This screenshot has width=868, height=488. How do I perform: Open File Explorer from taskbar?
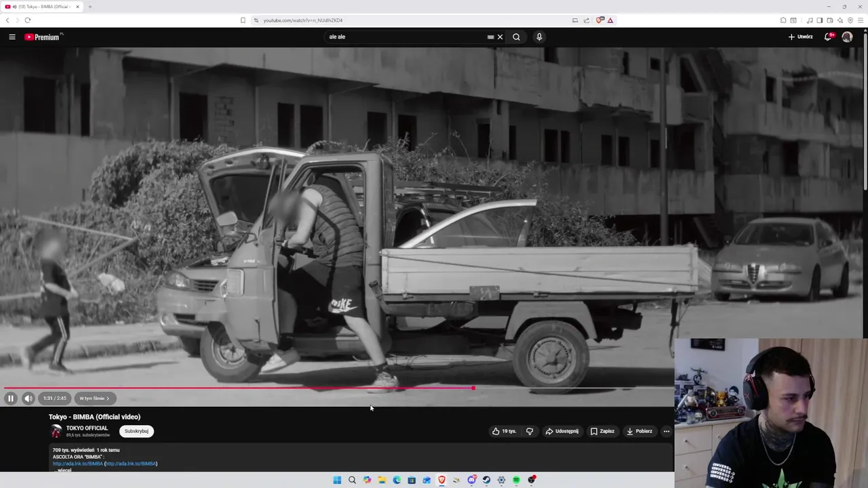[x=382, y=480]
